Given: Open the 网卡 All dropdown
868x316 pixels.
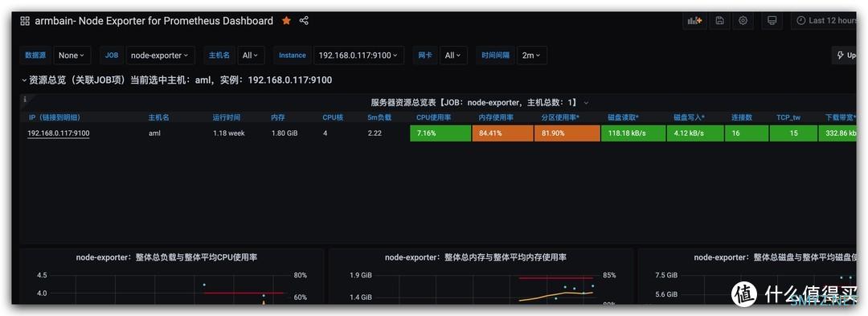Looking at the screenshot, I should [454, 55].
